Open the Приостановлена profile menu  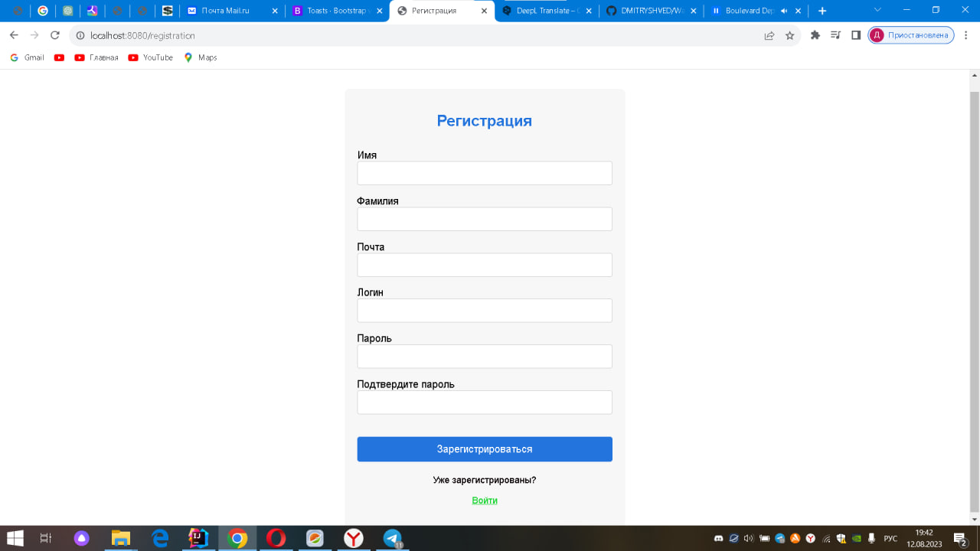910,35
